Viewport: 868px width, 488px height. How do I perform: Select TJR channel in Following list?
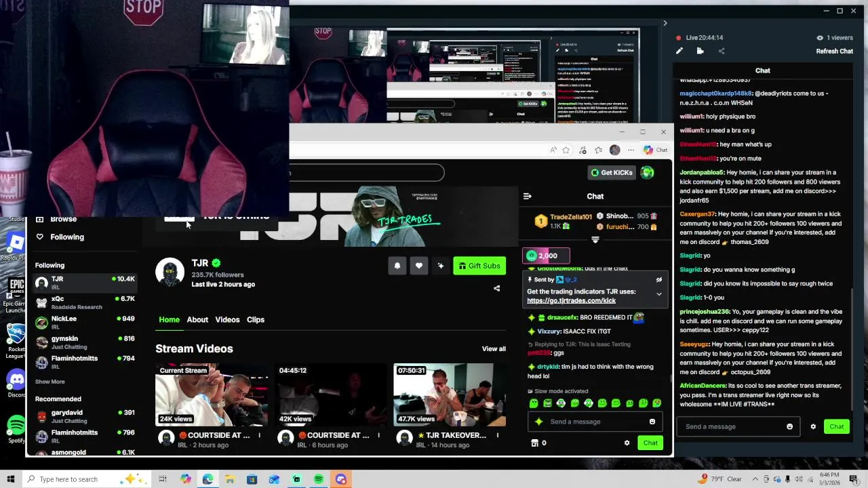pos(85,283)
